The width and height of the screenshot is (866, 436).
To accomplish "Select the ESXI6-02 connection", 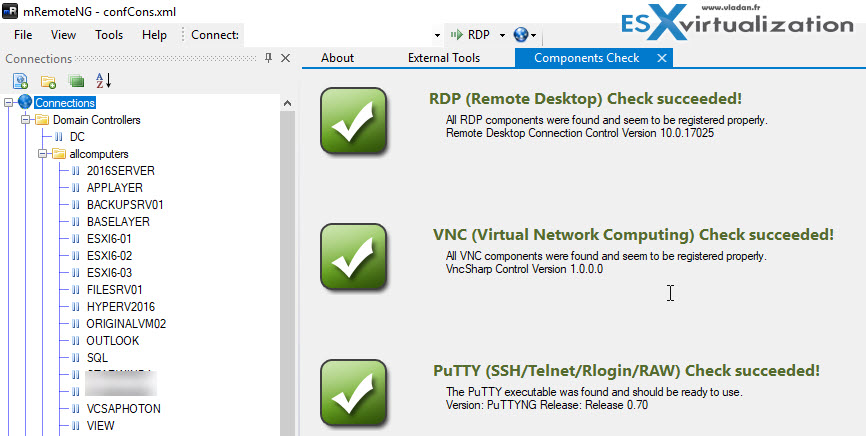I will (109, 256).
